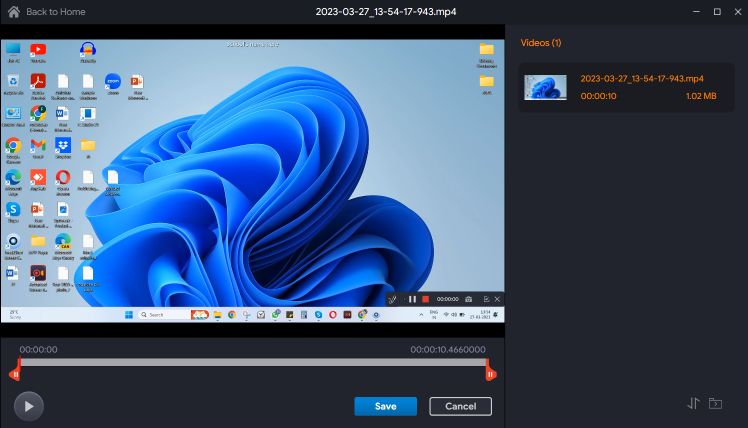Click the right trim end handle
This screenshot has height=428, width=748.
[x=491, y=373]
